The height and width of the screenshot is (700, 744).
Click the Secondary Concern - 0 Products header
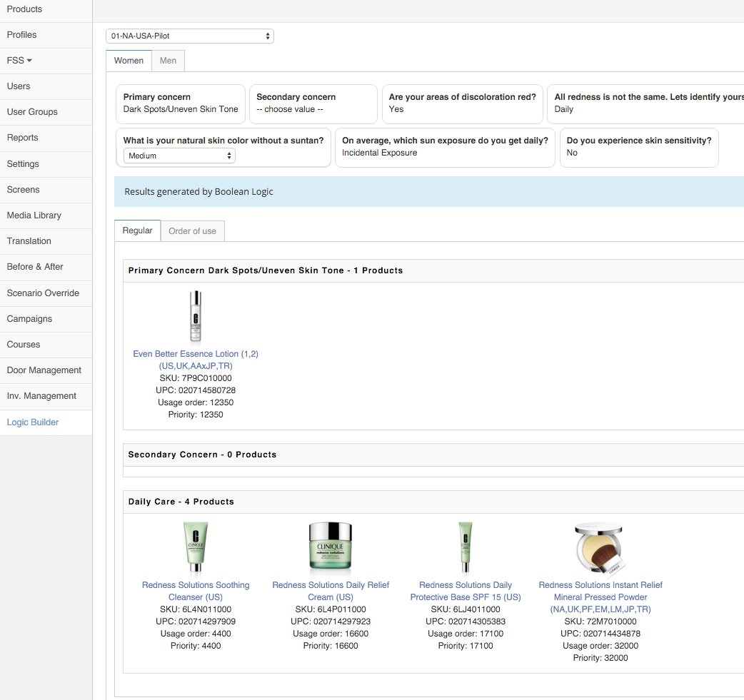[433, 455]
